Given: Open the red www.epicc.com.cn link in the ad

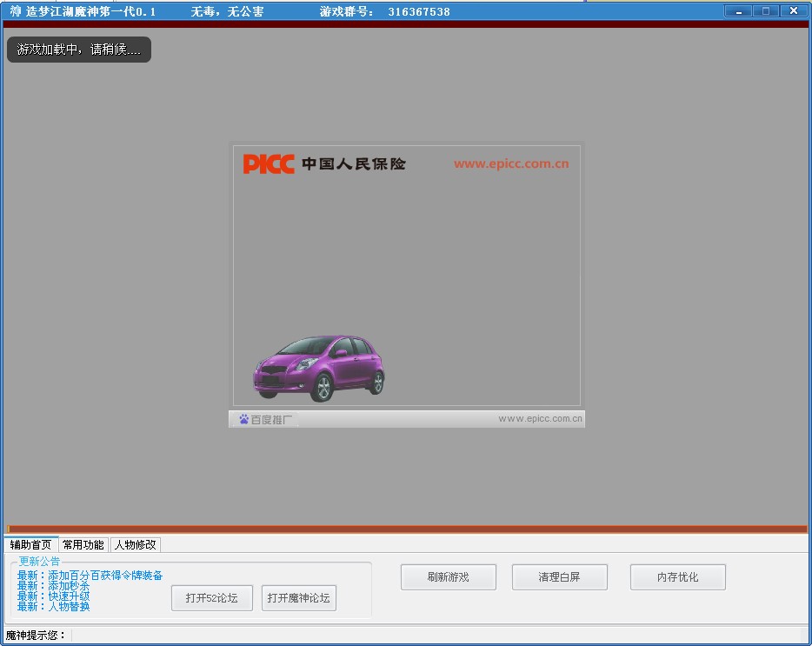Looking at the screenshot, I should pyautogui.click(x=511, y=163).
